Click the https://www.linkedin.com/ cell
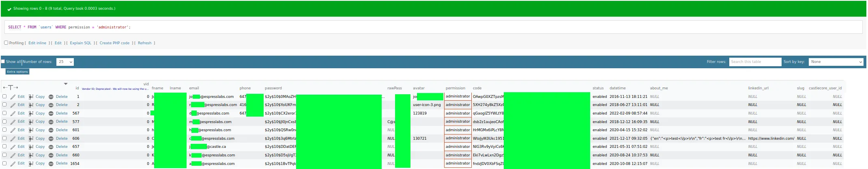 771,139
